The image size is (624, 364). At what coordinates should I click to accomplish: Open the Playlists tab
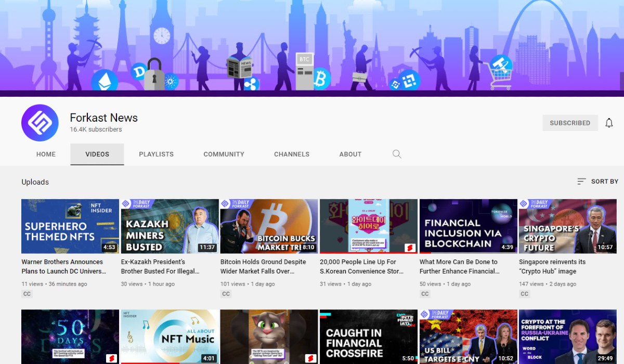tap(157, 154)
